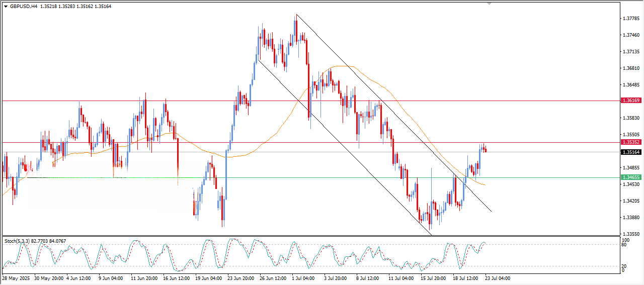Click the 1.36810 value on price axis
Screen dimensions: 644x285
[631, 68]
